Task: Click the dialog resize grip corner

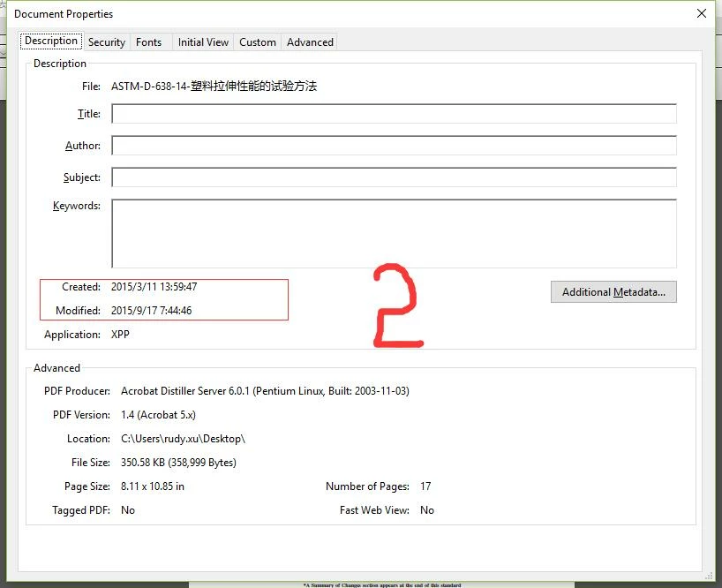Action: [710, 576]
